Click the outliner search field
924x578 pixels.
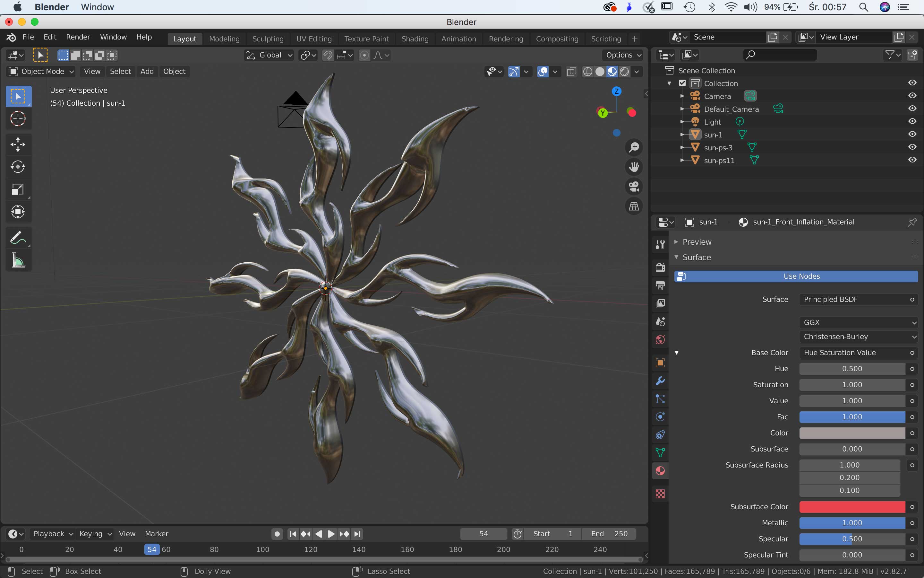pos(780,55)
